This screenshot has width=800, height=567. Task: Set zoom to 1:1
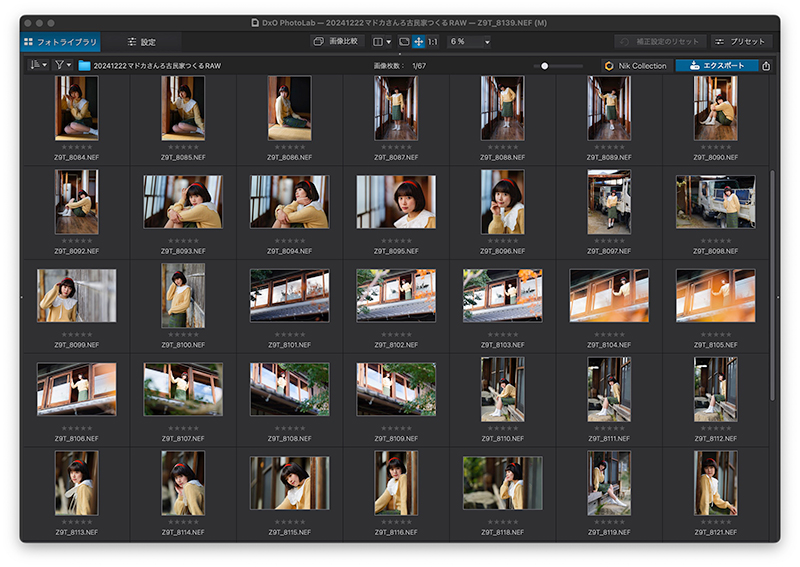(x=433, y=42)
